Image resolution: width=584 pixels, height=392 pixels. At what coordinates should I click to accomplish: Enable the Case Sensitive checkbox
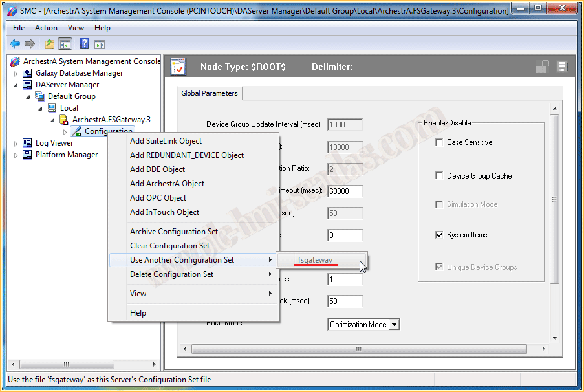coord(440,142)
